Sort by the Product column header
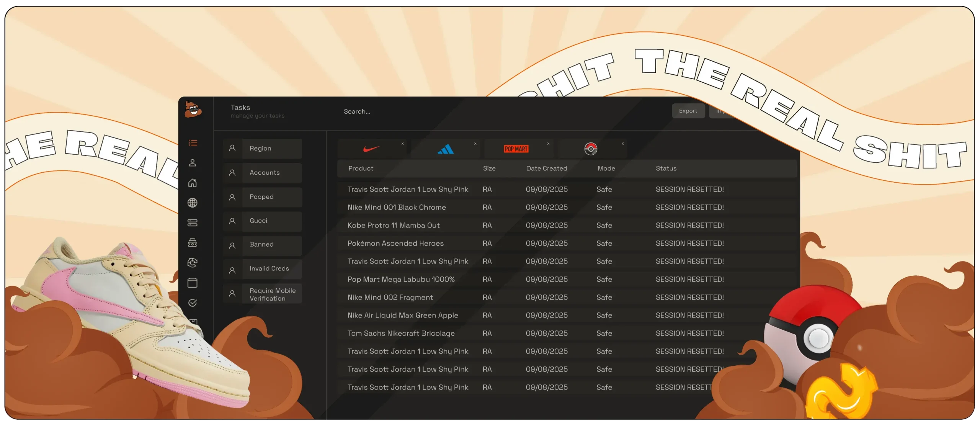This screenshot has height=427, width=980. [x=361, y=169]
